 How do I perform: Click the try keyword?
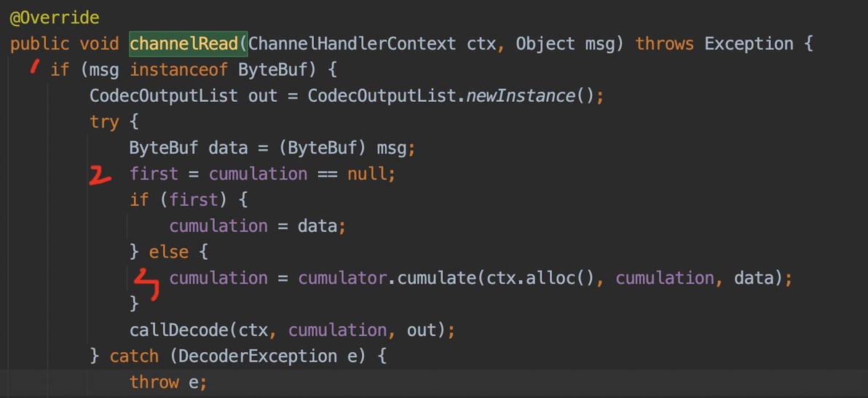(104, 122)
